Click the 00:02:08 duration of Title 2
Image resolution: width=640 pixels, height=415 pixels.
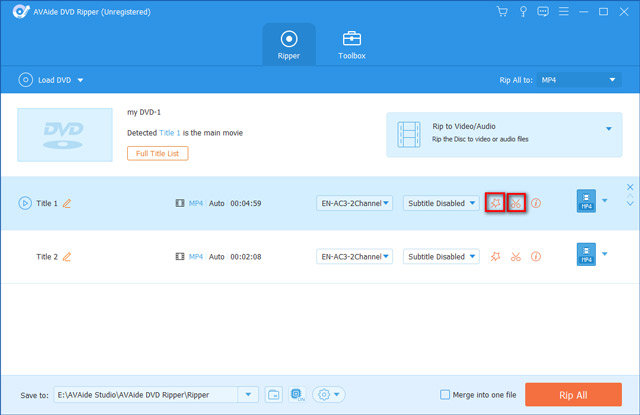click(246, 257)
